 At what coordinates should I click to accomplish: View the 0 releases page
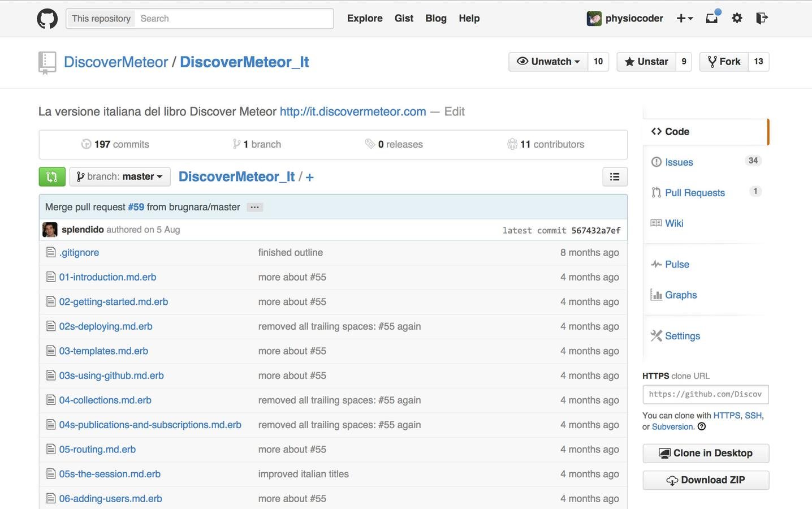pyautogui.click(x=394, y=144)
